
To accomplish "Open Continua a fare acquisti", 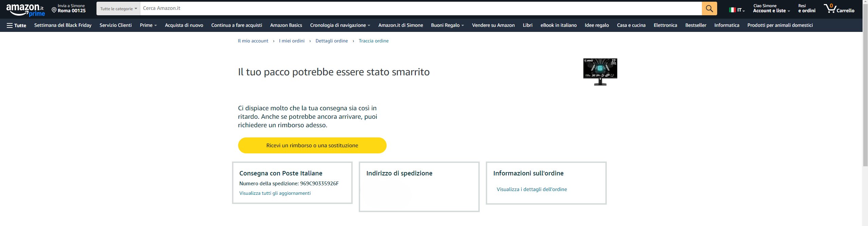I will (x=236, y=25).
